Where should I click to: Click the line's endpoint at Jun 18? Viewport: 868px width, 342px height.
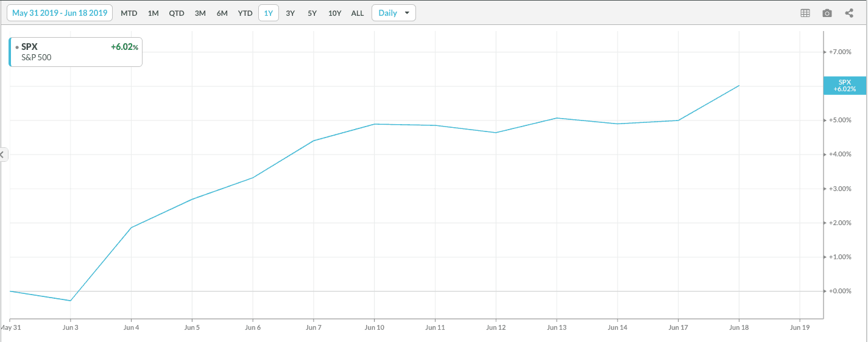739,85
